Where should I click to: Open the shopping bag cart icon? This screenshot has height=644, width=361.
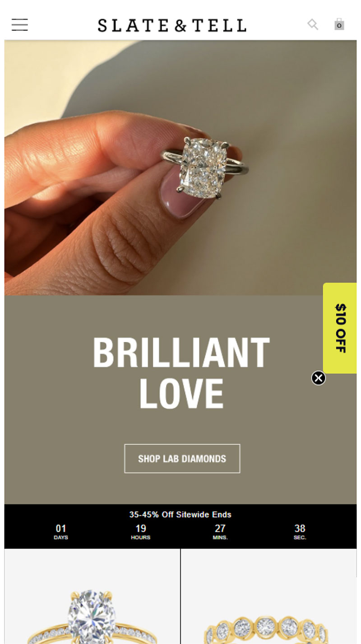339,24
